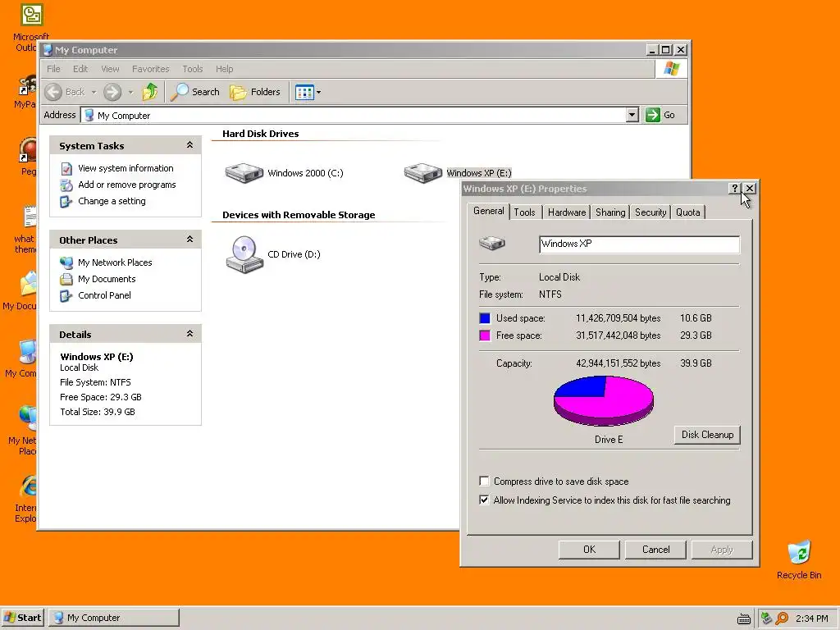Click the Drive E pie chart

(603, 400)
